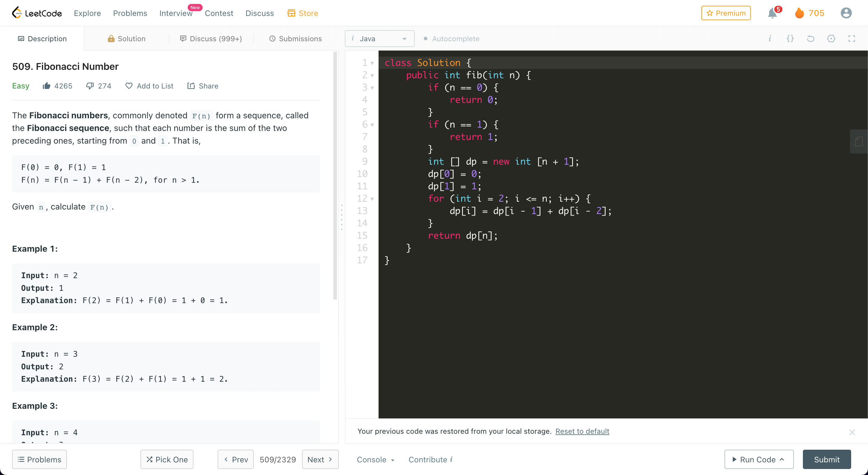Click the thumbs up like icon
868x475 pixels.
coord(46,86)
